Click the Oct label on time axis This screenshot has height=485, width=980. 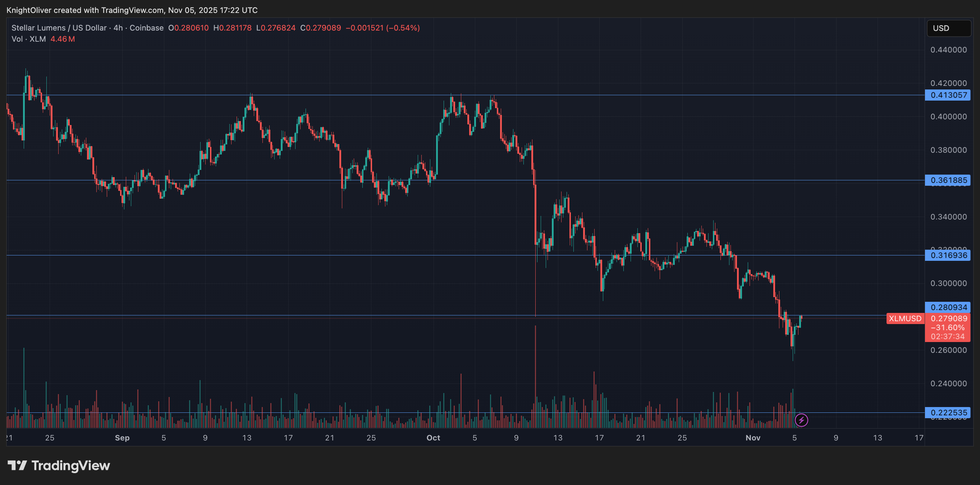coord(433,438)
